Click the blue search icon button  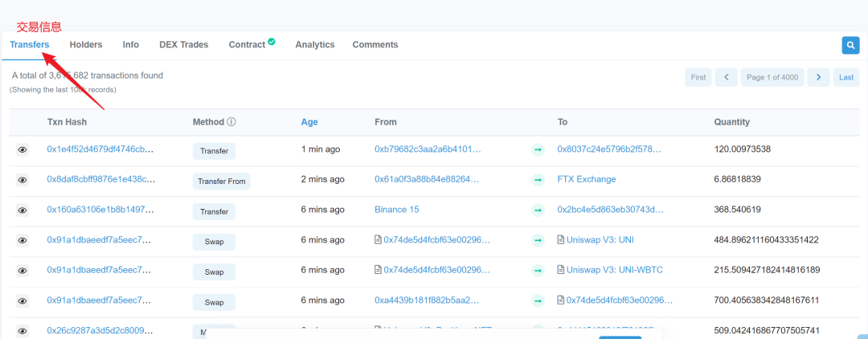tap(850, 45)
